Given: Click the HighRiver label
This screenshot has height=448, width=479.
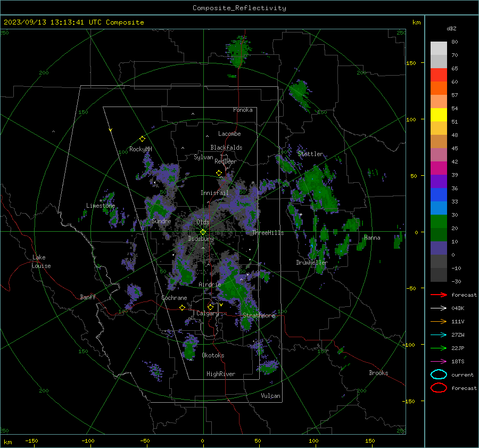Looking at the screenshot, I should point(221,374).
